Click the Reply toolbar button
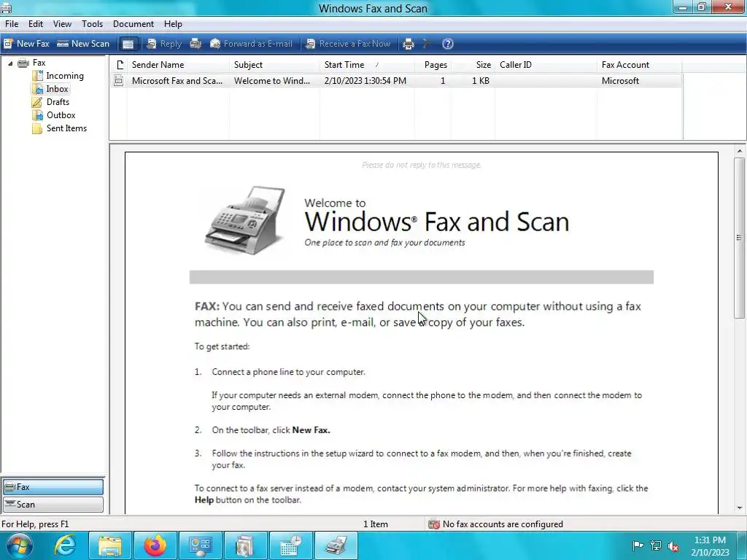 pos(164,44)
